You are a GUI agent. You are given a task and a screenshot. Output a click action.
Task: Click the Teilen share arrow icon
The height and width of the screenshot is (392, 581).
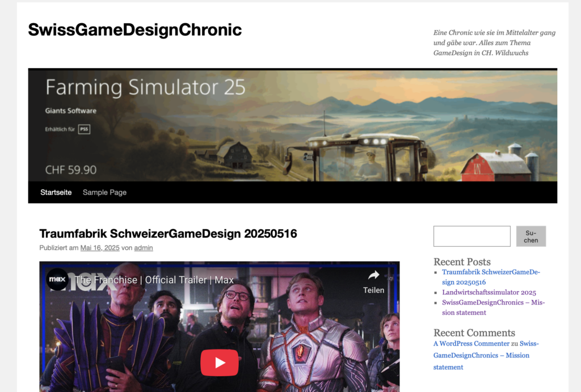[x=373, y=275]
